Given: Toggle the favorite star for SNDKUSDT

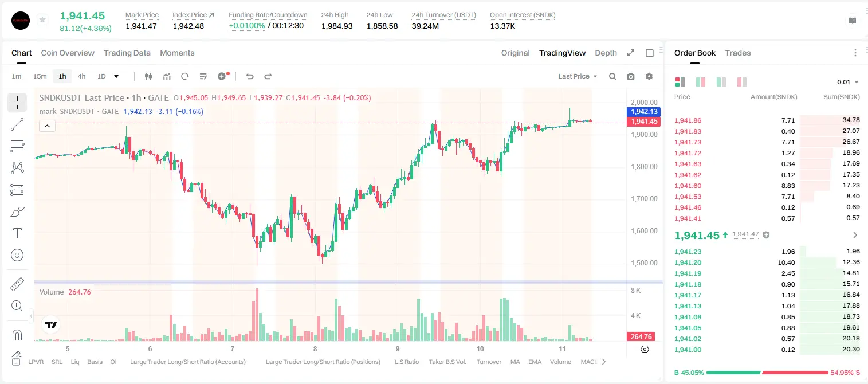Looking at the screenshot, I should click(x=42, y=20).
